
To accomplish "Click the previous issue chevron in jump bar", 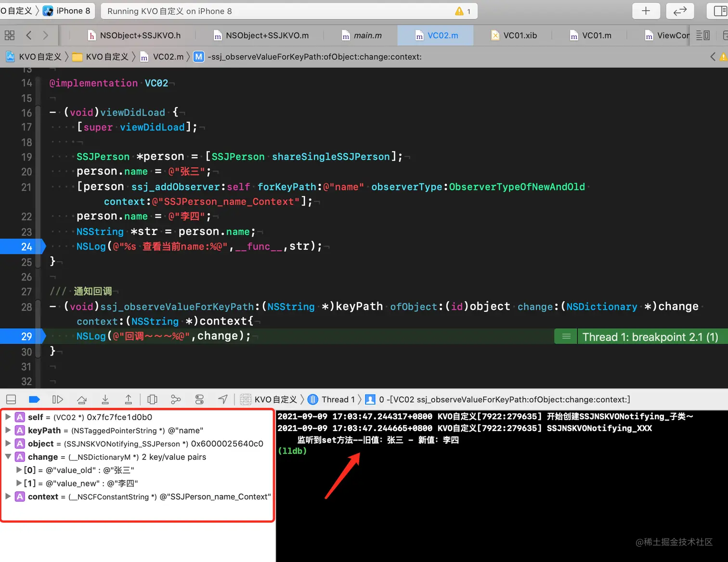I will click(x=713, y=57).
